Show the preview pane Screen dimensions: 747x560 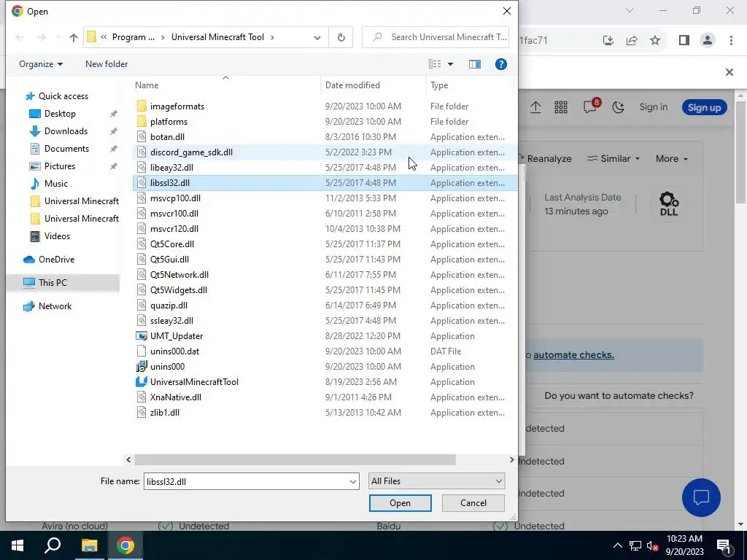[x=475, y=64]
